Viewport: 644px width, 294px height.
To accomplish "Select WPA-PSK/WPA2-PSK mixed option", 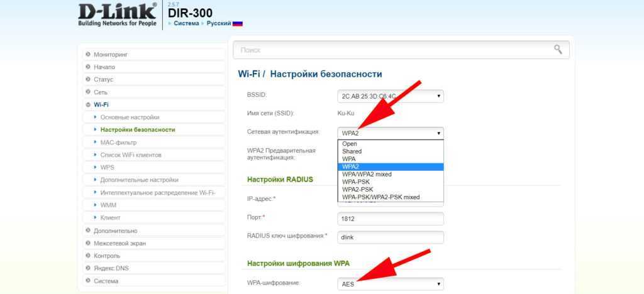I will 380,197.
